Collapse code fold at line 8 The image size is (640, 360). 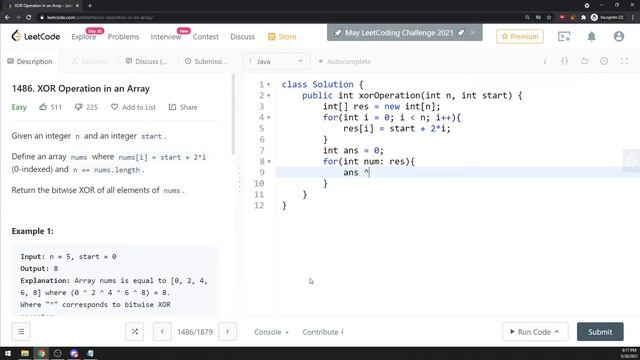point(269,162)
